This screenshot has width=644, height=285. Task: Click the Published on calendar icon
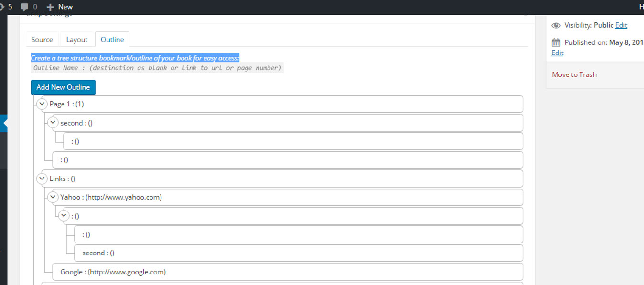(x=556, y=42)
